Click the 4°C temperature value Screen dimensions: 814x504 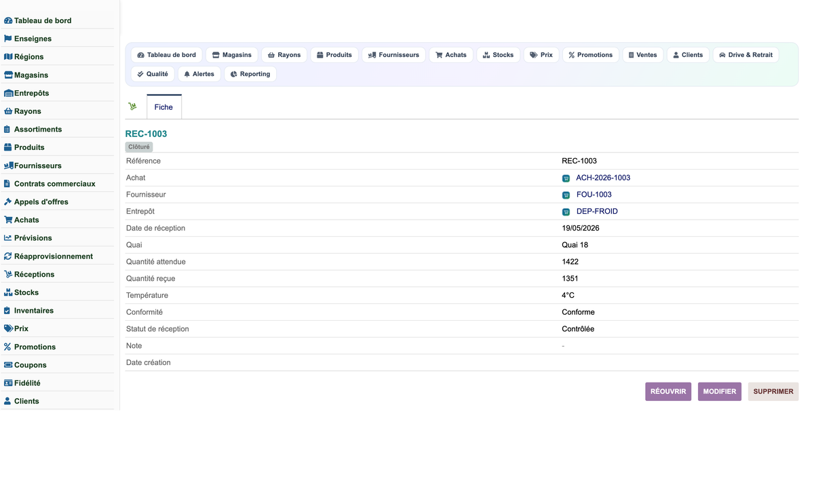pos(568,296)
